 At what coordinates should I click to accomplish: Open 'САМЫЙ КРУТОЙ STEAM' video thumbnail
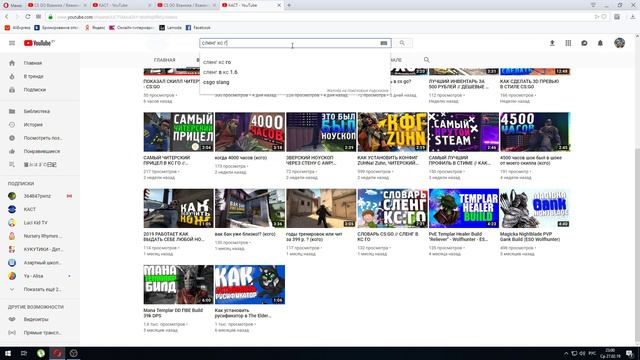pos(464,132)
